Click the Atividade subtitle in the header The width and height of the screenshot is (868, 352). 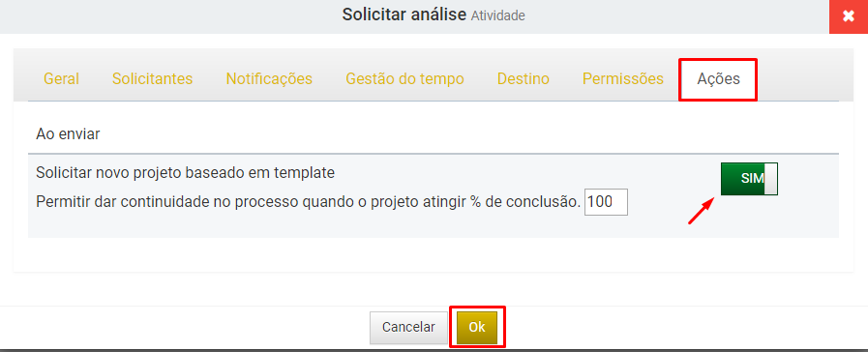pyautogui.click(x=497, y=16)
